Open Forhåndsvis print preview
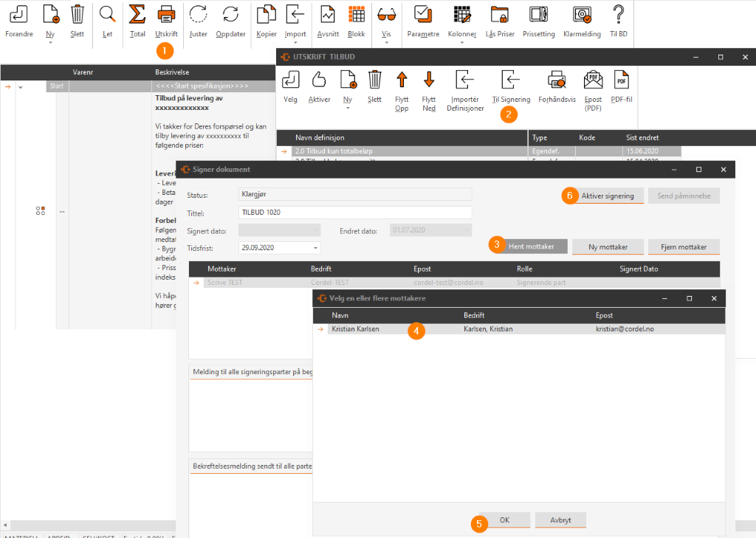The height and width of the screenshot is (538, 756). (557, 80)
